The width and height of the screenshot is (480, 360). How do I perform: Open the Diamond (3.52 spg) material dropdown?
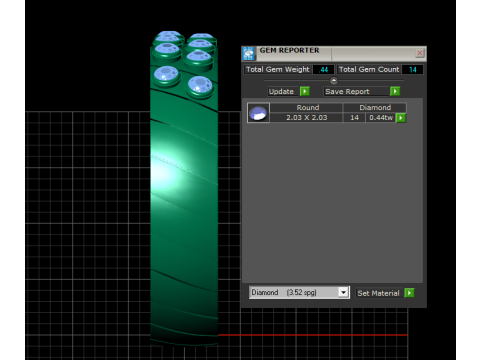(343, 292)
